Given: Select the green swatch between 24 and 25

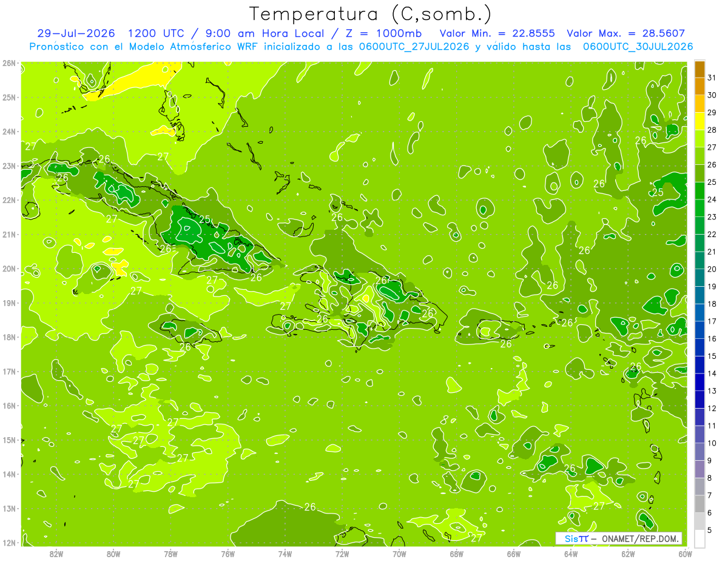Looking at the screenshot, I should click(699, 191).
